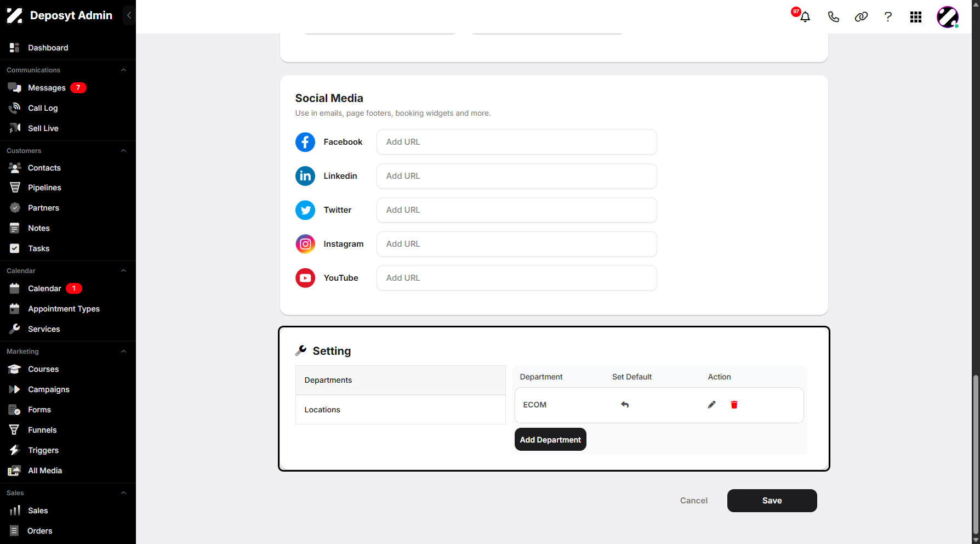Click the Twitter URL input
Viewport: 980px width, 544px height.
point(516,210)
